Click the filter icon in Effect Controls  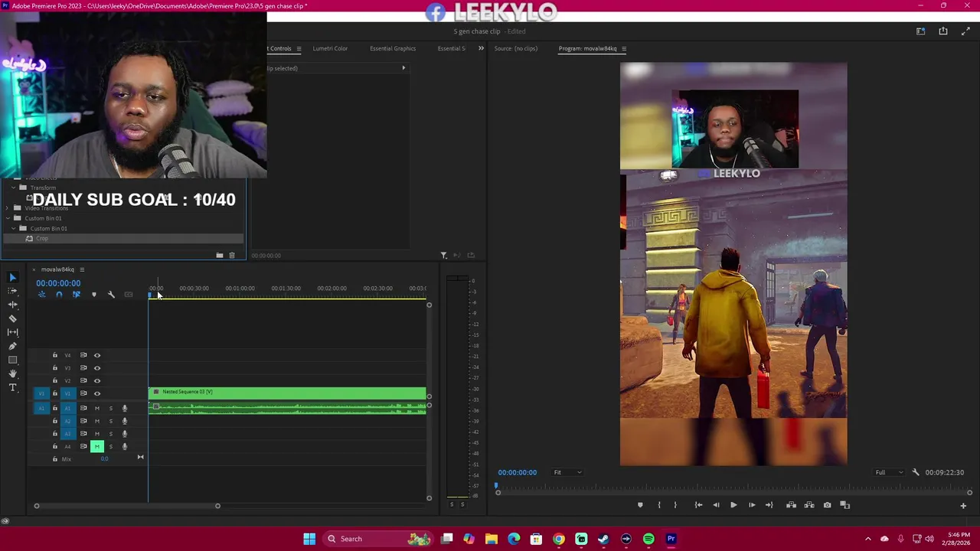[443, 255]
